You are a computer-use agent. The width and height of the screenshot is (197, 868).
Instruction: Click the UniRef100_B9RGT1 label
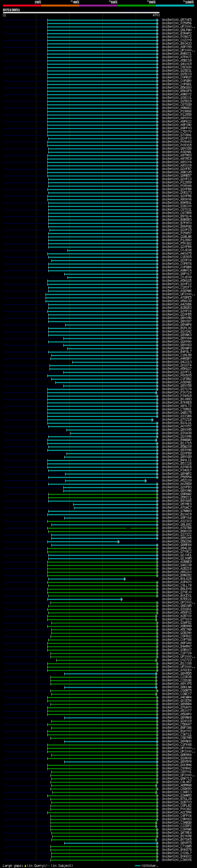pos(177,54)
